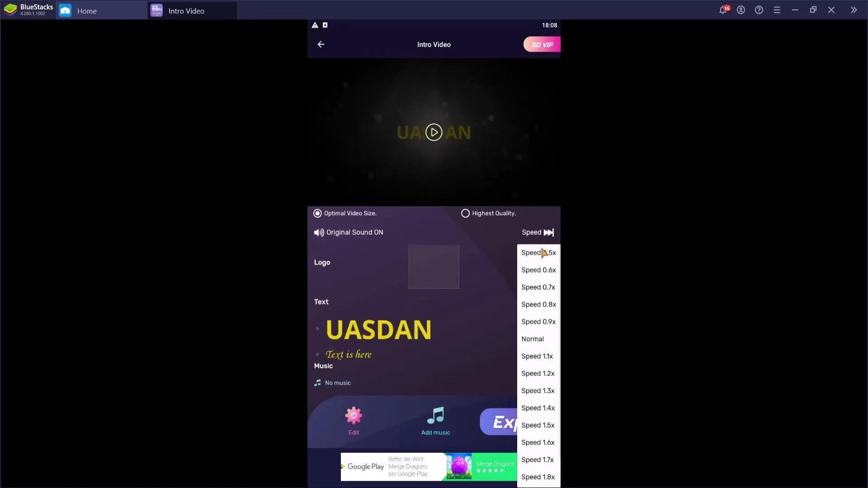Click the GO VIP button top right

tap(541, 44)
